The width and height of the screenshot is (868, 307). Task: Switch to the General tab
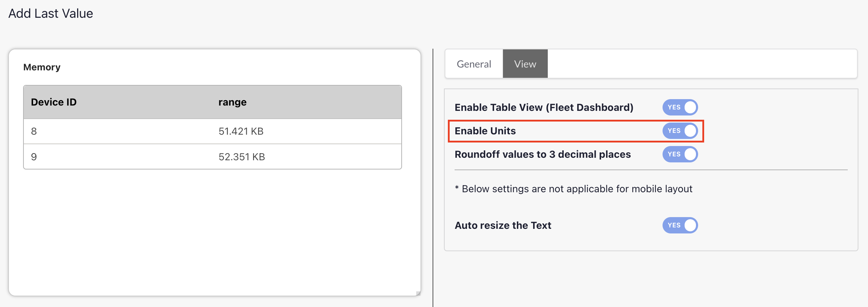click(x=474, y=64)
